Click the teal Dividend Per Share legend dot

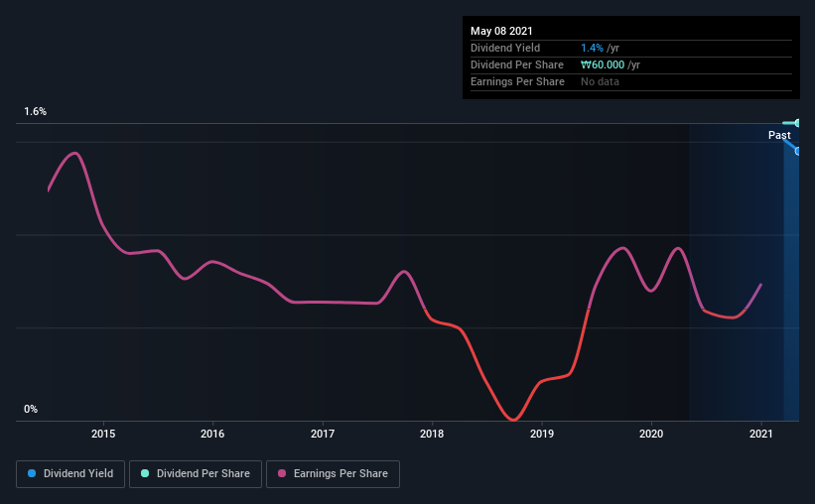(x=145, y=473)
